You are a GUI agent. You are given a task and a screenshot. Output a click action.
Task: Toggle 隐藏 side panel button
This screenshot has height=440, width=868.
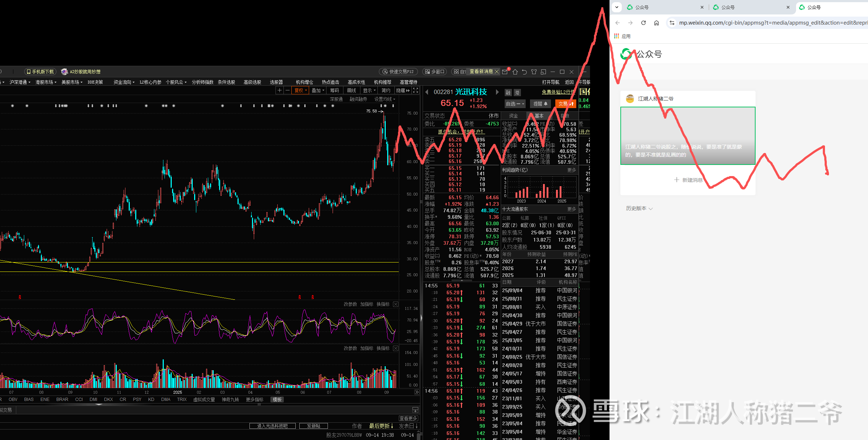(403, 90)
